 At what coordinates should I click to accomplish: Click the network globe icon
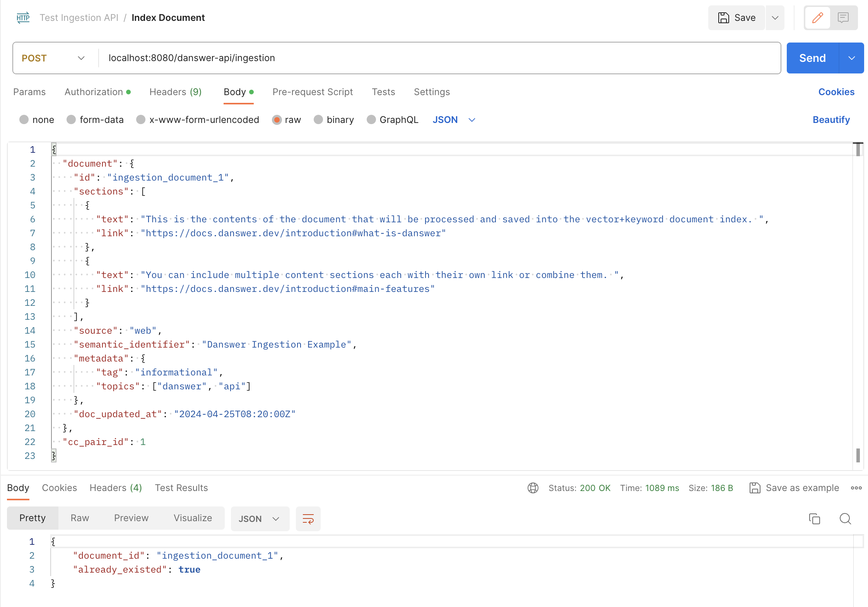point(533,488)
